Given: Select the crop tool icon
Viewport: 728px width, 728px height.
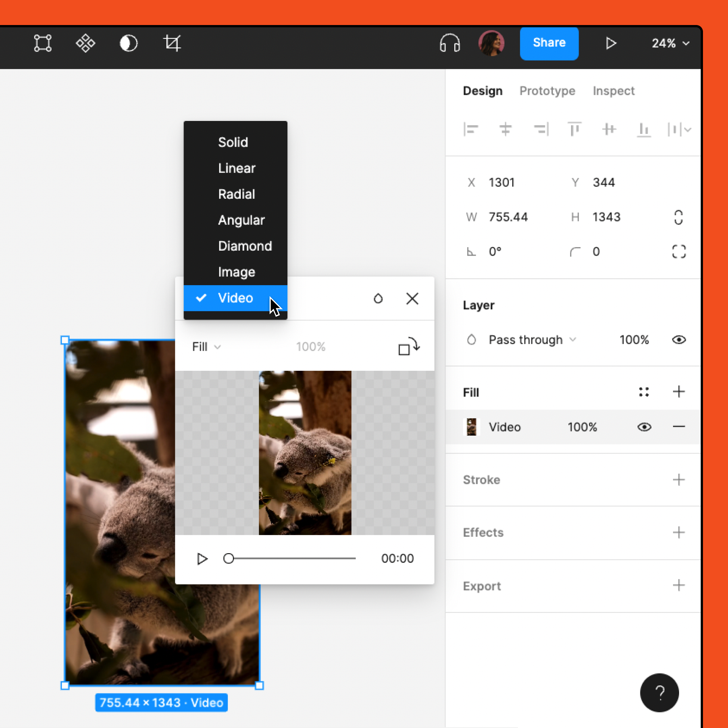Looking at the screenshot, I should 173,43.
